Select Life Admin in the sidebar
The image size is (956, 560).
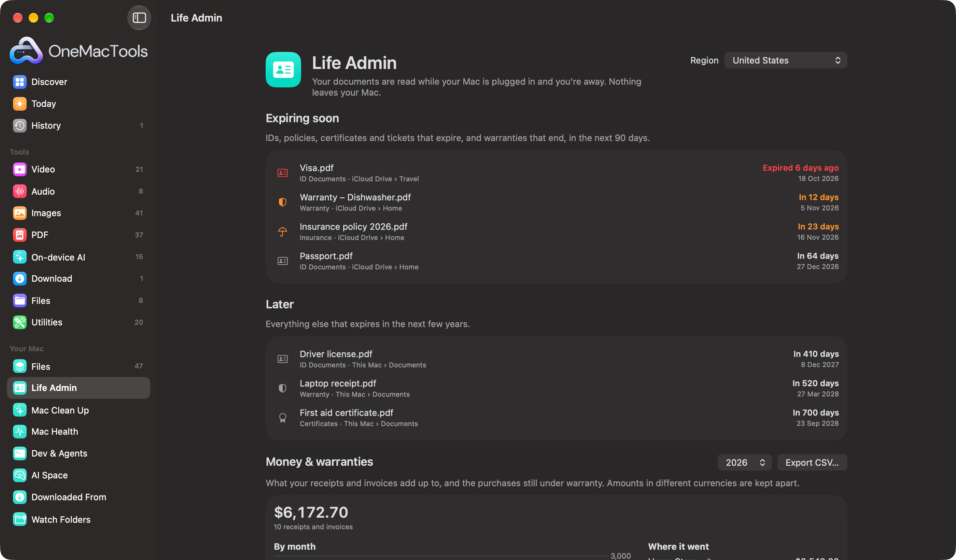click(79, 388)
